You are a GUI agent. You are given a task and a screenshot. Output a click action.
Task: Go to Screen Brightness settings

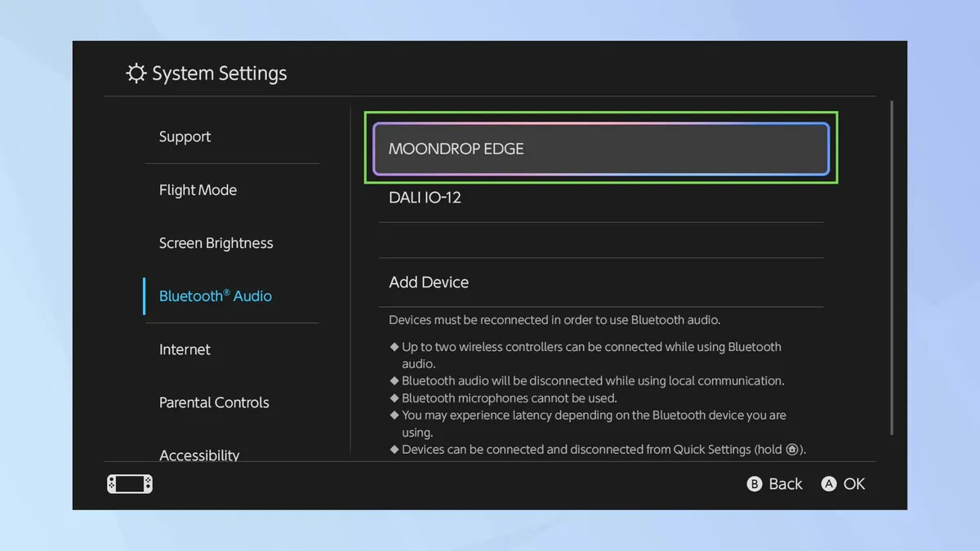(216, 243)
